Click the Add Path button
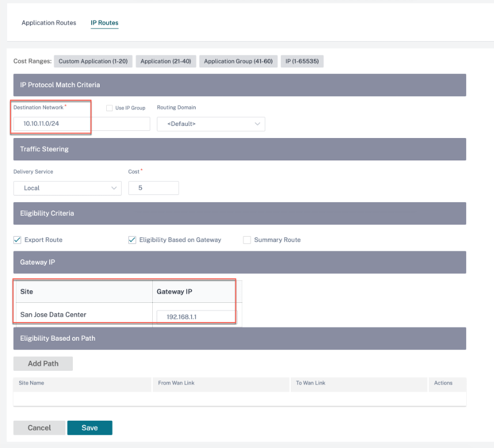This screenshot has width=494, height=448. [43, 364]
